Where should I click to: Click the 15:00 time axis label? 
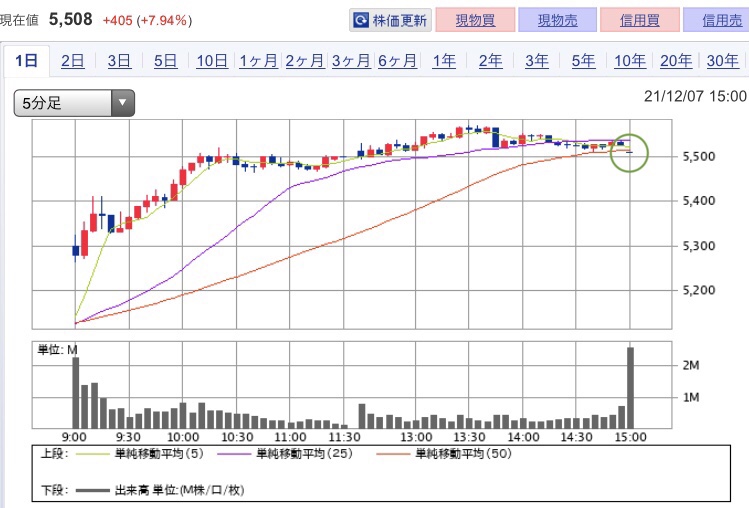click(631, 437)
